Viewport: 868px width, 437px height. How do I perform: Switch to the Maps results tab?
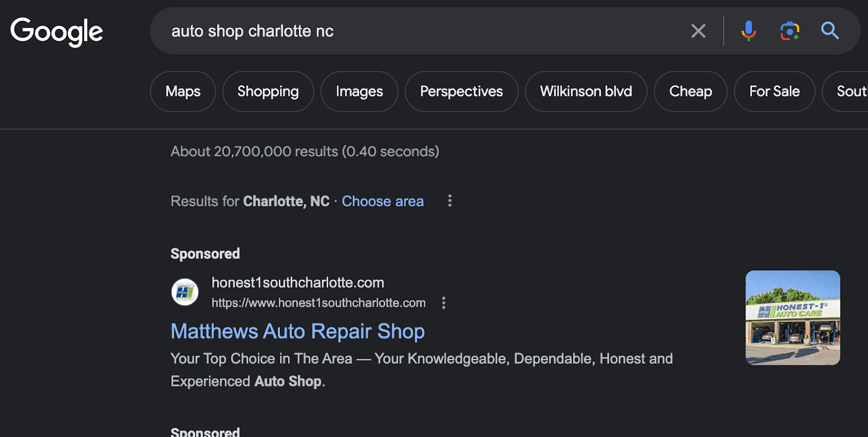click(182, 91)
